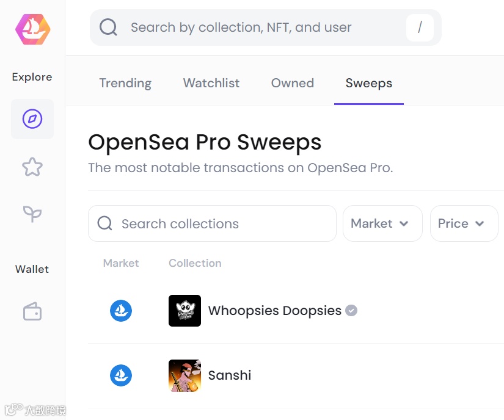This screenshot has width=504, height=420.
Task: Expand the Market filter dropdown
Action: point(382,223)
